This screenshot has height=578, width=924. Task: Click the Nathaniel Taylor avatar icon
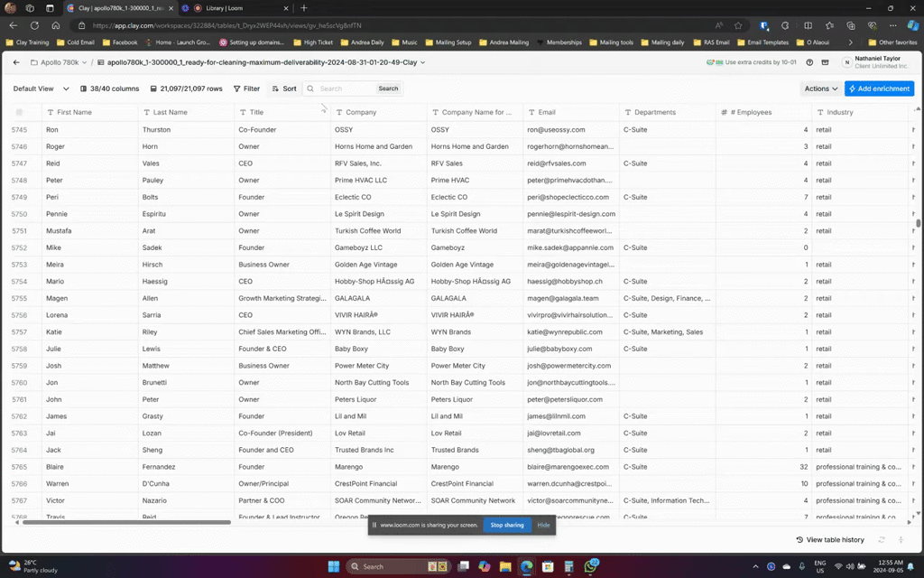(x=846, y=62)
